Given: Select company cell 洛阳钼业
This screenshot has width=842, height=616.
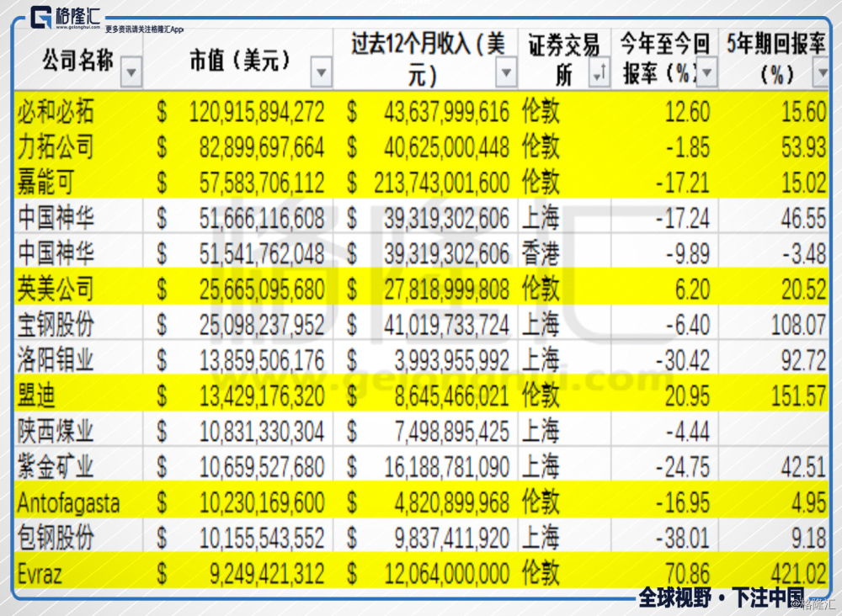Looking at the screenshot, I should click(x=56, y=360).
